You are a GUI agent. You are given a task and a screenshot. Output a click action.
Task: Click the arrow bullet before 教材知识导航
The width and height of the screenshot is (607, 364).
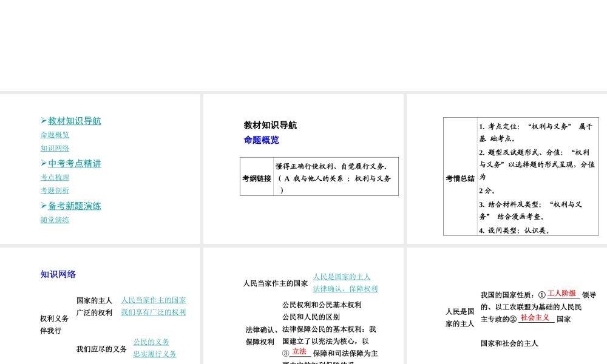click(x=43, y=120)
